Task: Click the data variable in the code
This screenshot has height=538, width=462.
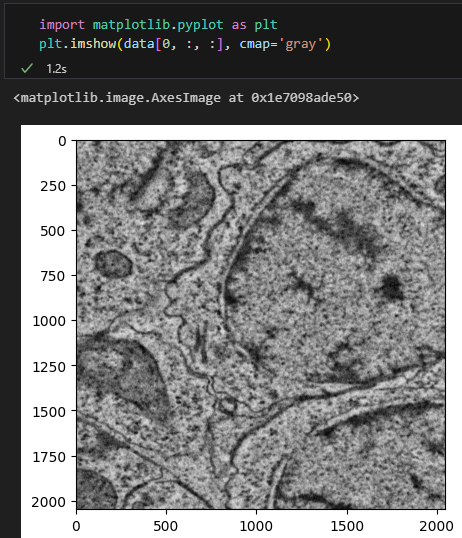Action: pos(139,44)
